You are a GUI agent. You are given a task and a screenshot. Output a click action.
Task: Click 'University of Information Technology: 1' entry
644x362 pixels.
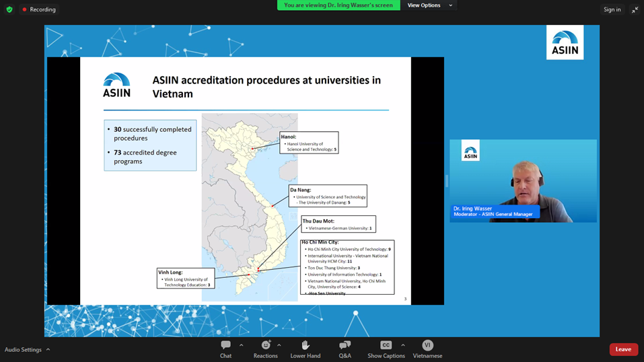(x=344, y=275)
